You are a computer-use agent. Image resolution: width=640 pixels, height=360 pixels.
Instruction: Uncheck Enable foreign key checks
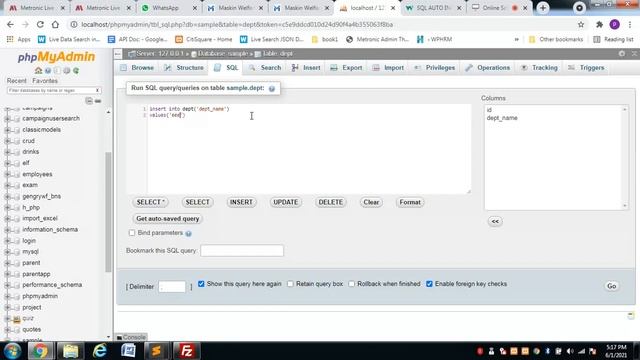(x=429, y=284)
